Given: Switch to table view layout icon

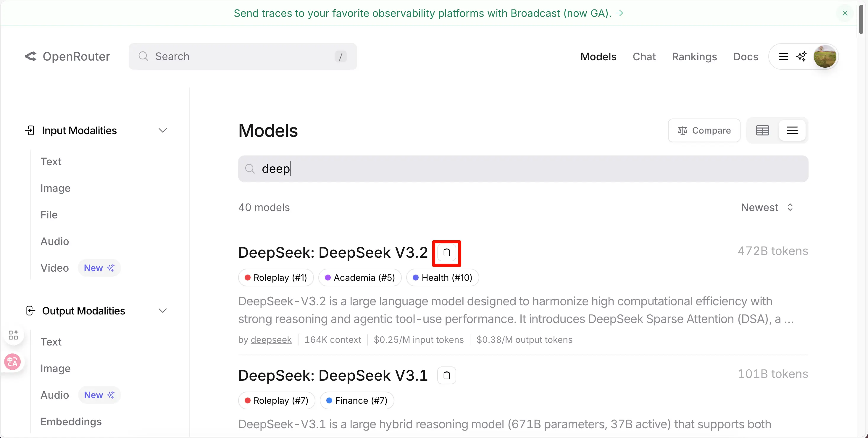Looking at the screenshot, I should click(x=762, y=130).
